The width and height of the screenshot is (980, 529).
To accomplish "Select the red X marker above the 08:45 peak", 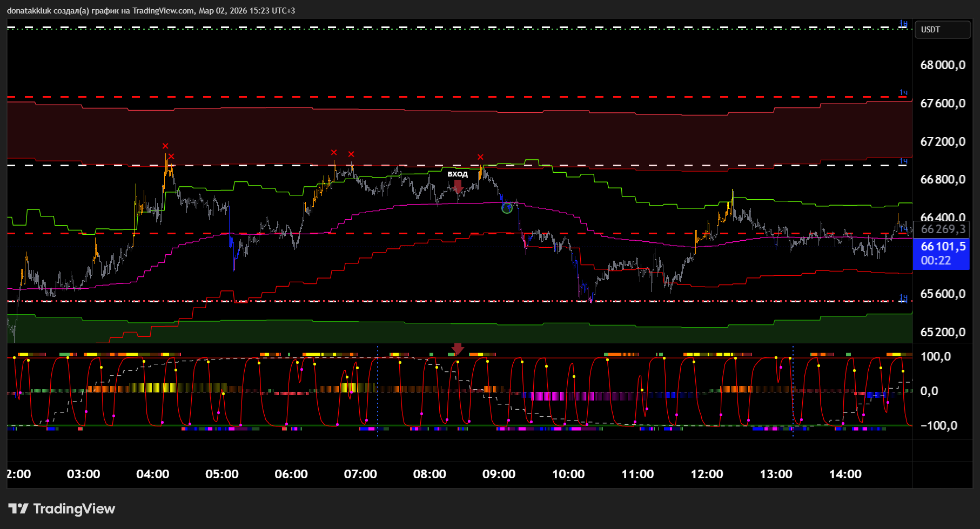I will [x=480, y=157].
